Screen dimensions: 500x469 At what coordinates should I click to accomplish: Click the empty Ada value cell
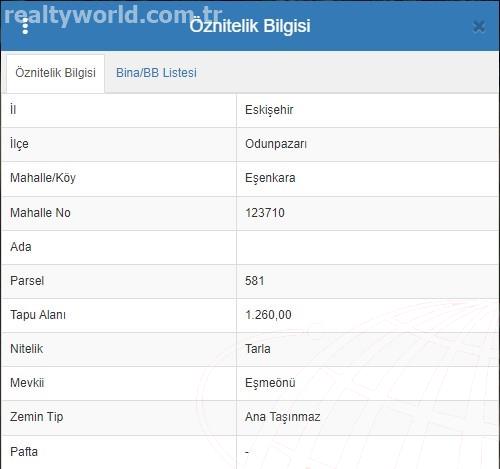point(367,247)
